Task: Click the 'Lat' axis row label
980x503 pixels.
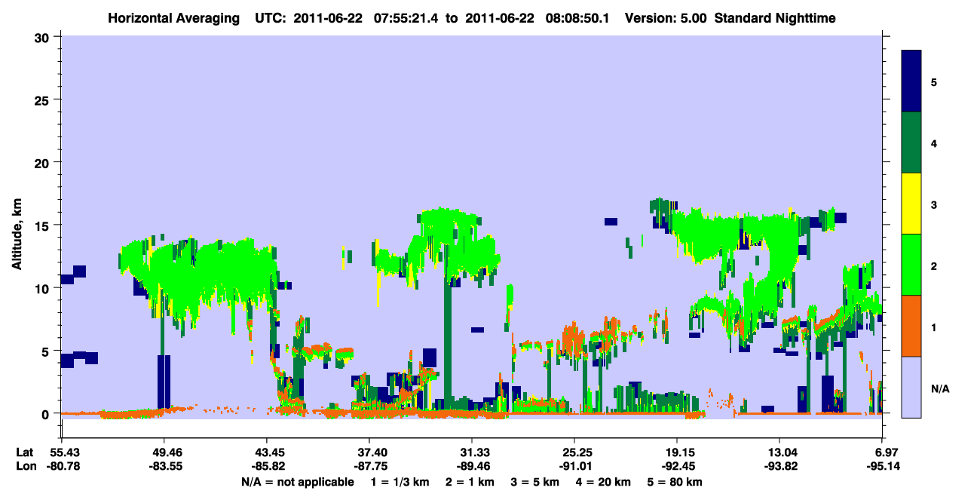Action: click(25, 452)
